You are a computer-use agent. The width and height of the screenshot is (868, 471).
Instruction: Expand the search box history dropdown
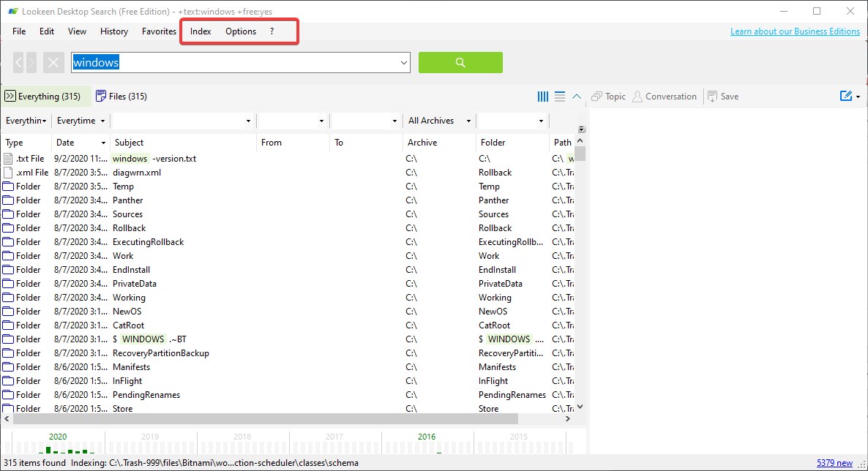403,63
